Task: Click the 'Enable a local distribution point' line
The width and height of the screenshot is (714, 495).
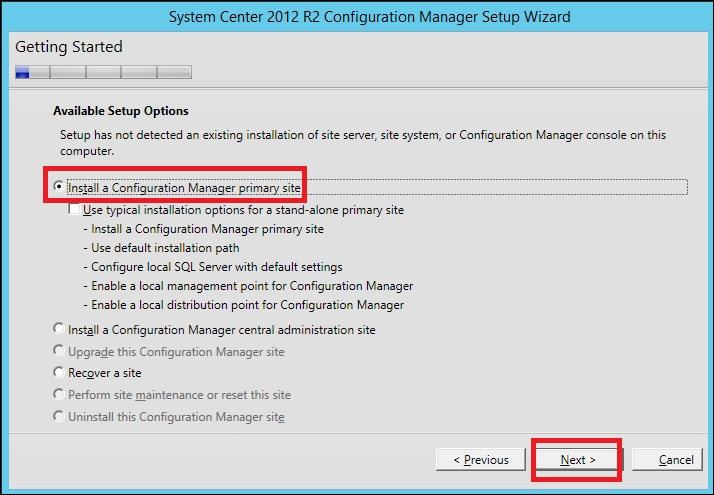Action: 244,305
